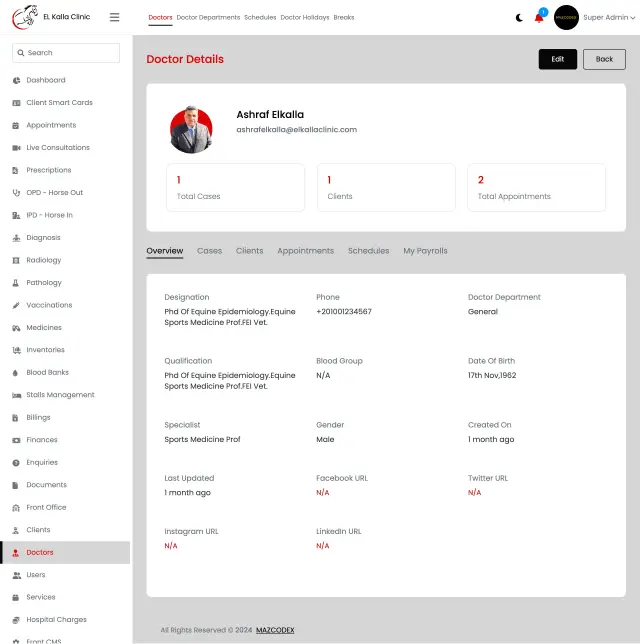Focus the sidebar Search field

[x=66, y=53]
